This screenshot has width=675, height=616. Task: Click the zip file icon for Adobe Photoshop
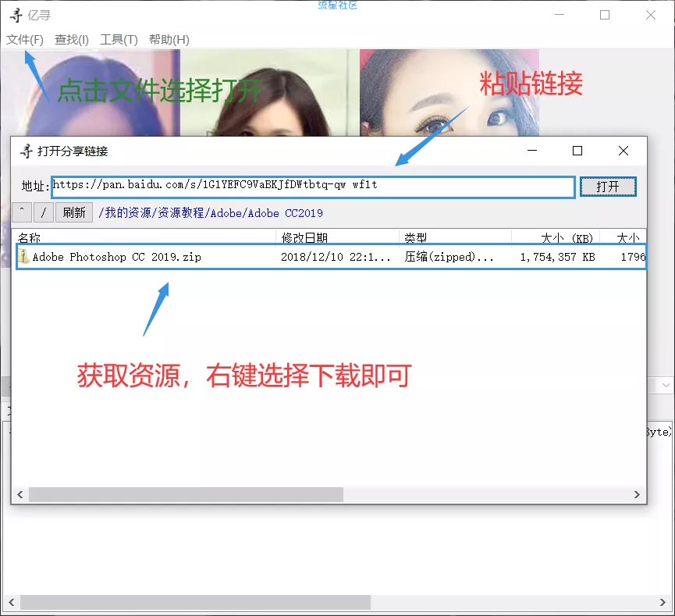pos(23,256)
